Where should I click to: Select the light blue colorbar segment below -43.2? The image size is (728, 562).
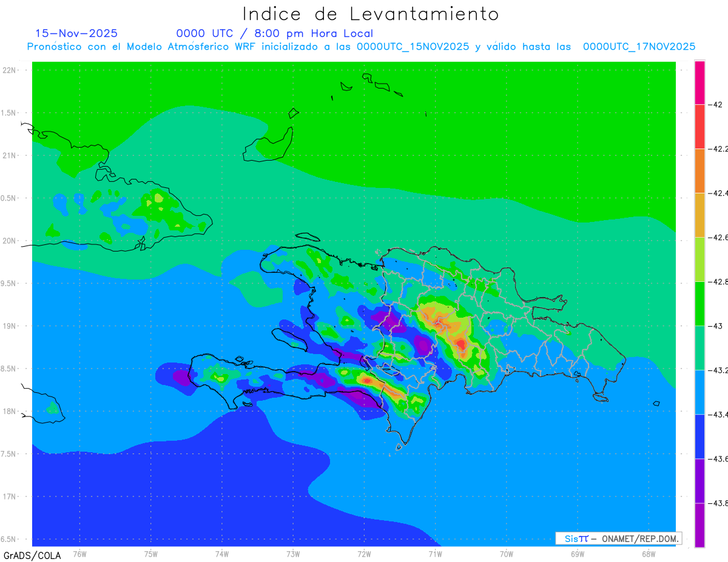(x=699, y=392)
